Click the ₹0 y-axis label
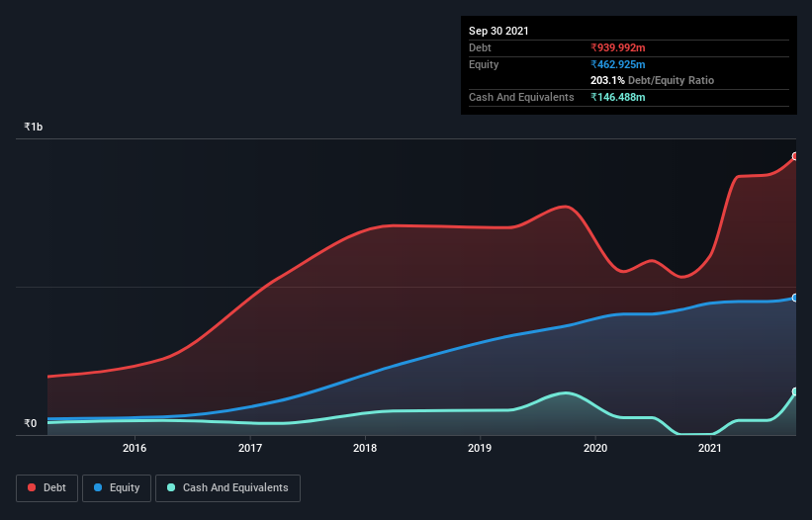Screen dimensions: 812x520 point(31,423)
